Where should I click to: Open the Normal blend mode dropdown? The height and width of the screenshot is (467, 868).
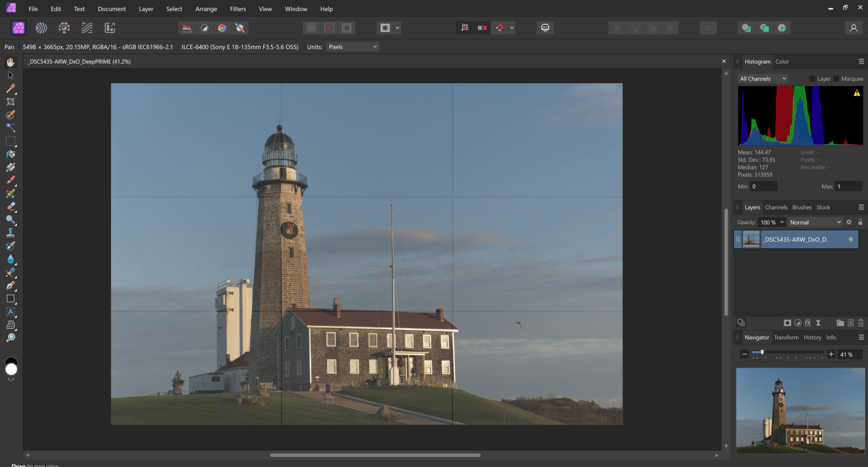[815, 222]
